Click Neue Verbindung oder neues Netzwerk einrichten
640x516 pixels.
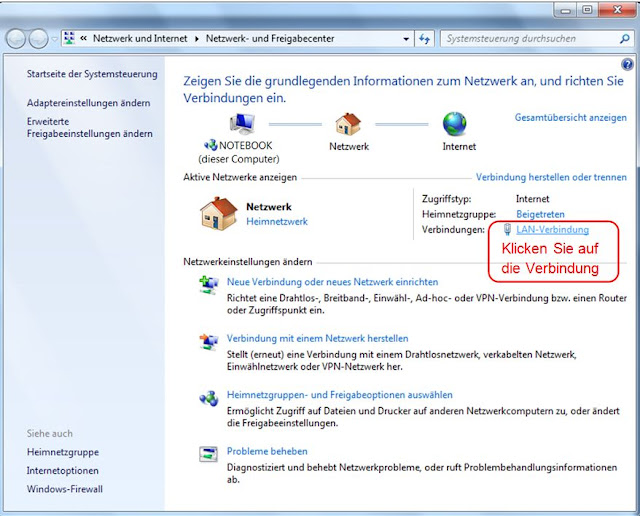tap(332, 282)
